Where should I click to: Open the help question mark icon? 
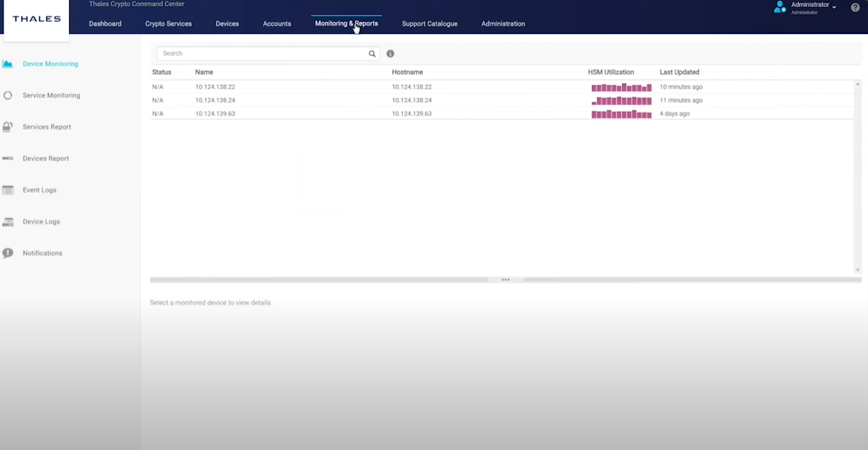click(x=855, y=8)
